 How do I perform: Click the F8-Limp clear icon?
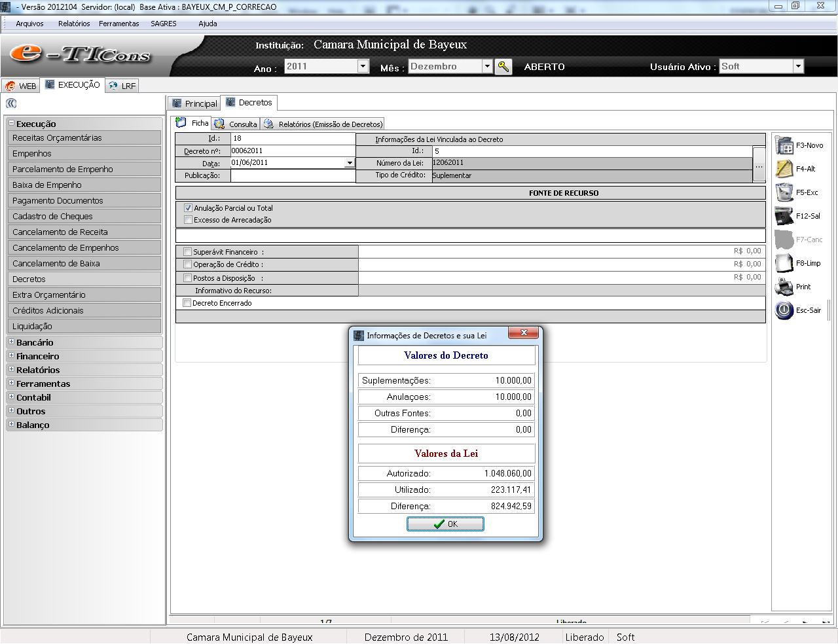[x=784, y=263]
